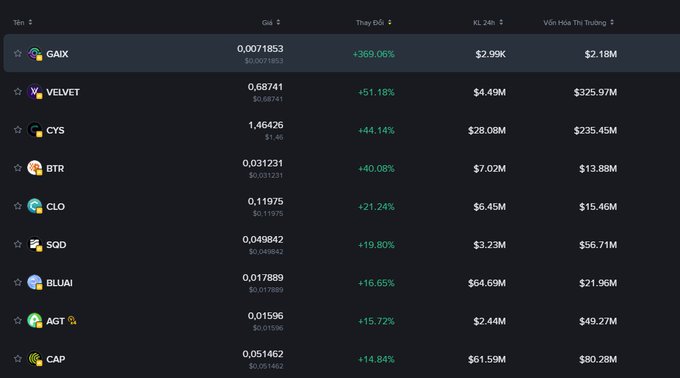The image size is (680, 378).
Task: Sort by Vốn Hóa Thị Trường header
Action: [579, 23]
